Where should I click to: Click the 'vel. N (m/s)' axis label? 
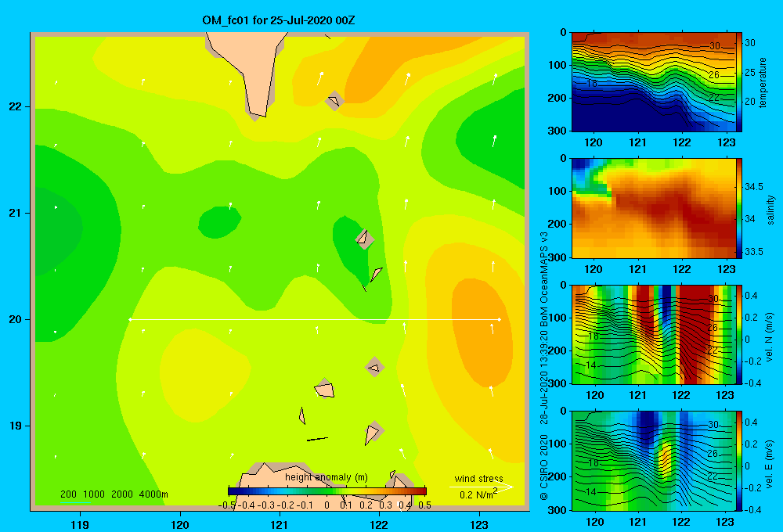(770, 337)
